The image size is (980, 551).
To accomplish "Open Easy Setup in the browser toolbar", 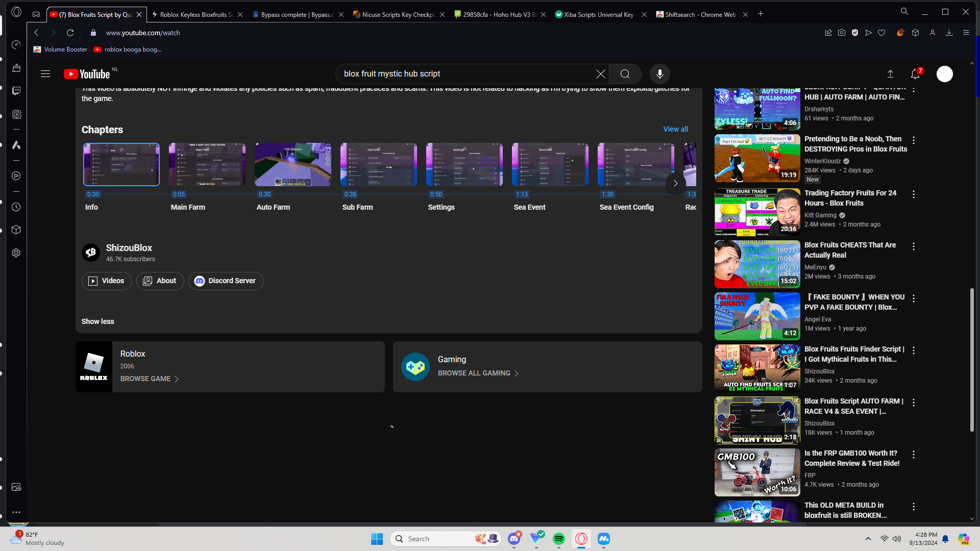I will pyautogui.click(x=966, y=33).
